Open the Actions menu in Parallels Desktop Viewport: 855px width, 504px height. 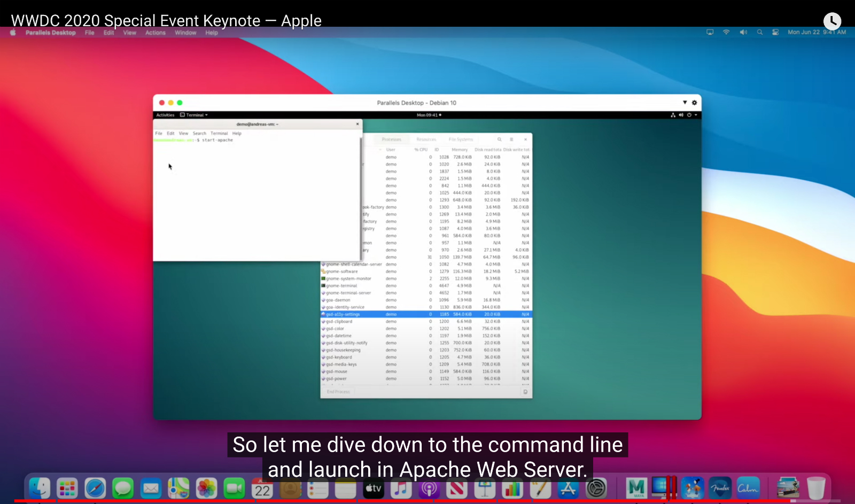click(x=155, y=33)
